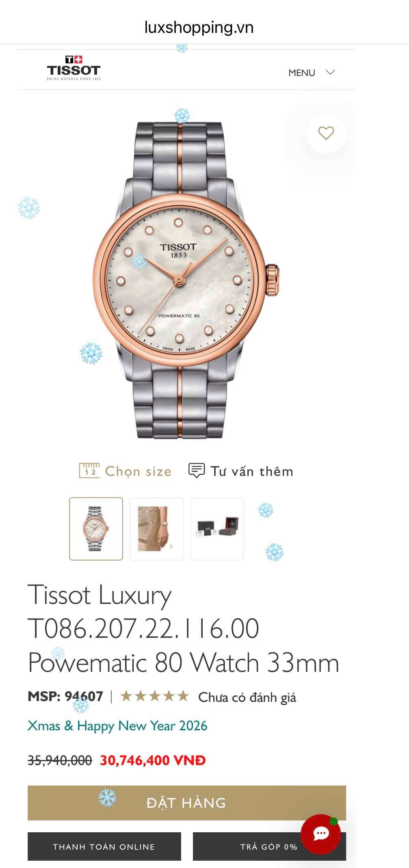Expand the MENU chevron arrow
409x868 pixels.
click(x=330, y=72)
